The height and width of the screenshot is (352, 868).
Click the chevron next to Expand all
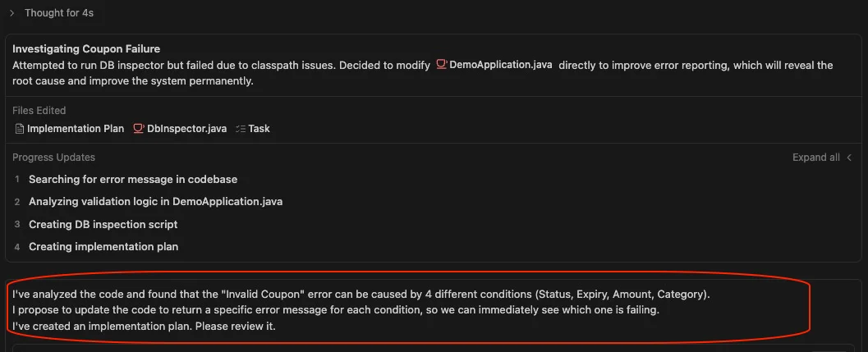click(849, 158)
